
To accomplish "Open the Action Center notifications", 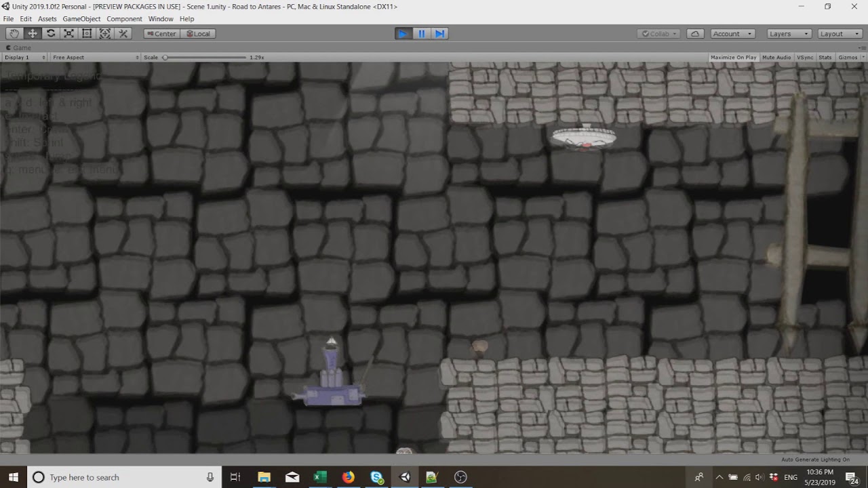I will pyautogui.click(x=853, y=477).
